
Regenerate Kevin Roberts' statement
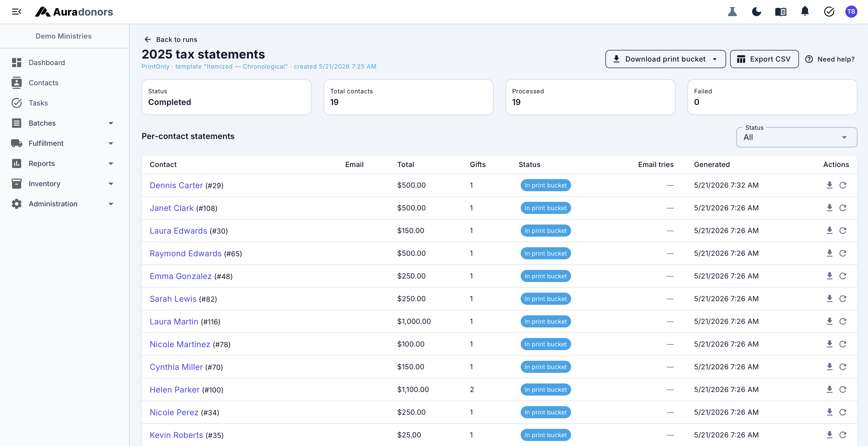pyautogui.click(x=843, y=435)
